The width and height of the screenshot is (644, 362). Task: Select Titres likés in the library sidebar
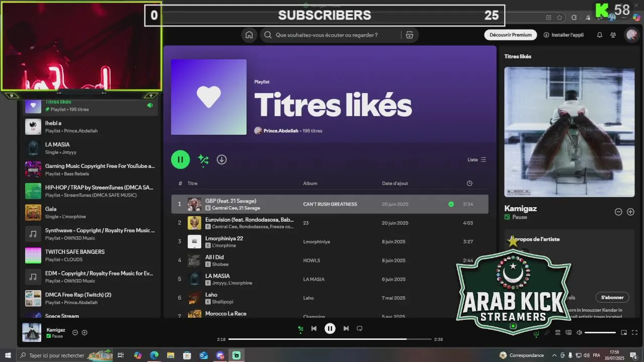(x=91, y=105)
